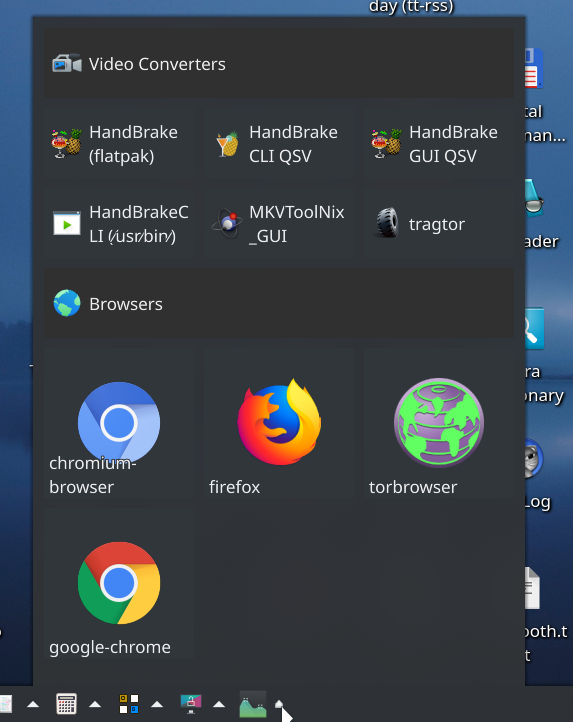Click the monitor with padlock panel icon
Screen dimensions: 573x722
(x=191, y=704)
